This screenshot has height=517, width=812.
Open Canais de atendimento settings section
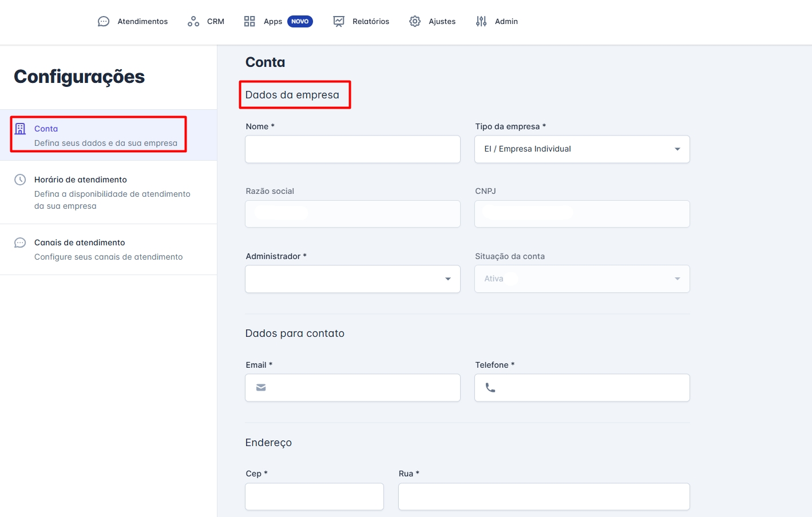coord(80,242)
